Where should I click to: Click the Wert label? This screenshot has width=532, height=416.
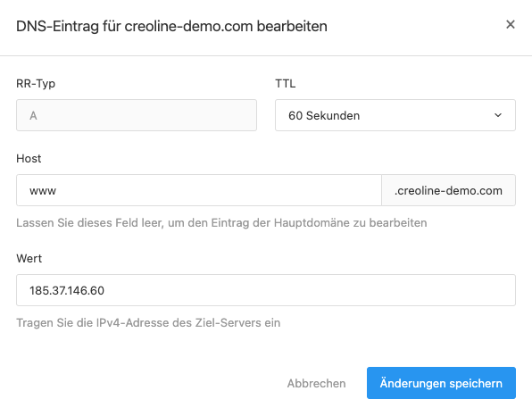pos(29,258)
